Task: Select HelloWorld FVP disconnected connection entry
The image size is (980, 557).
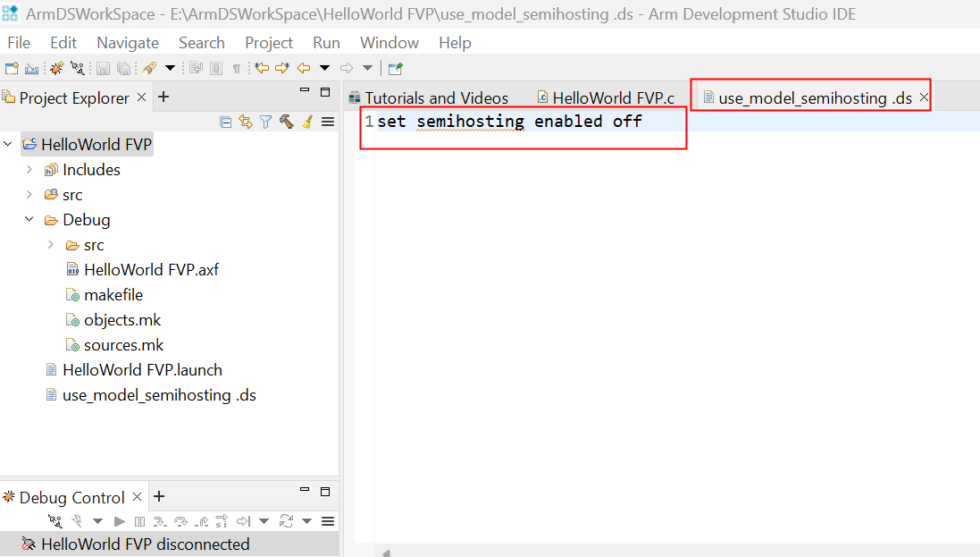Action: pyautogui.click(x=145, y=544)
